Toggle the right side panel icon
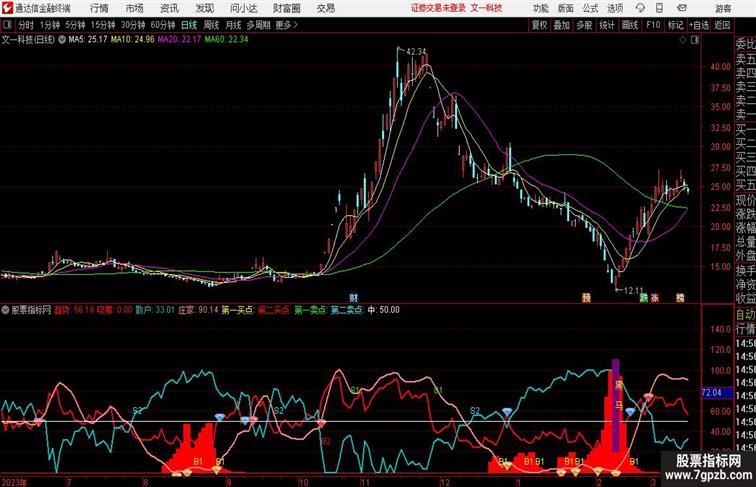The height and width of the screenshot is (487, 756). pyautogui.click(x=695, y=40)
